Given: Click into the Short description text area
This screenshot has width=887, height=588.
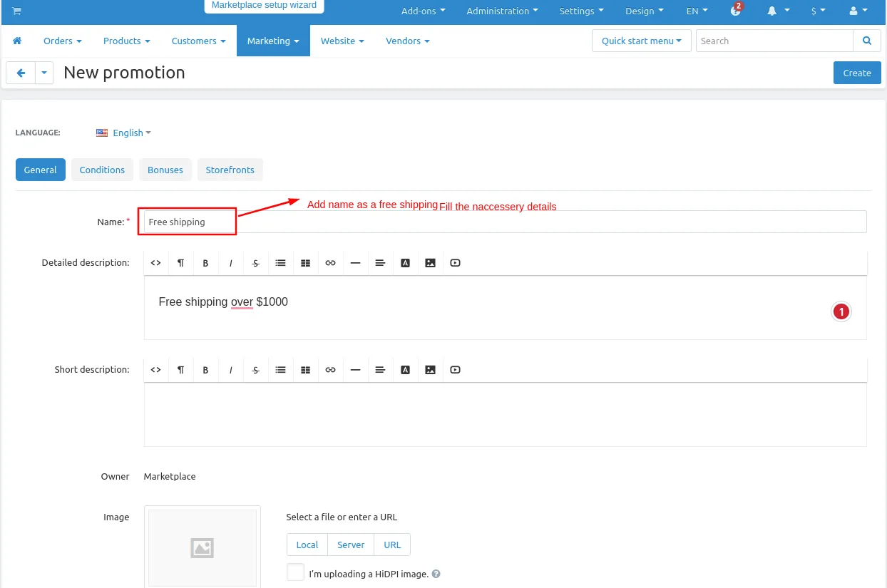Looking at the screenshot, I should [x=506, y=415].
